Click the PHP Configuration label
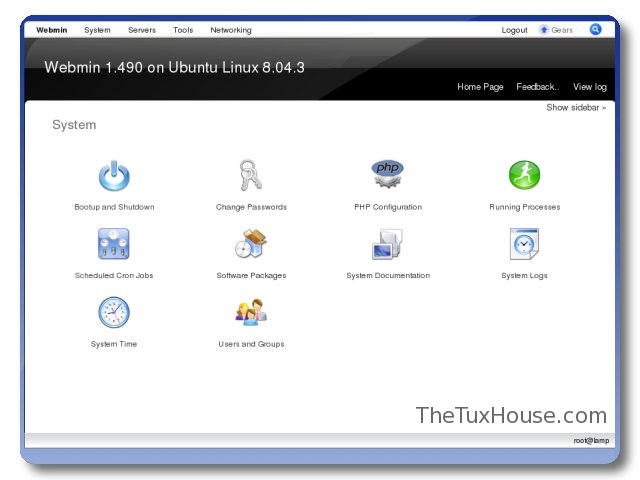 [x=388, y=207]
